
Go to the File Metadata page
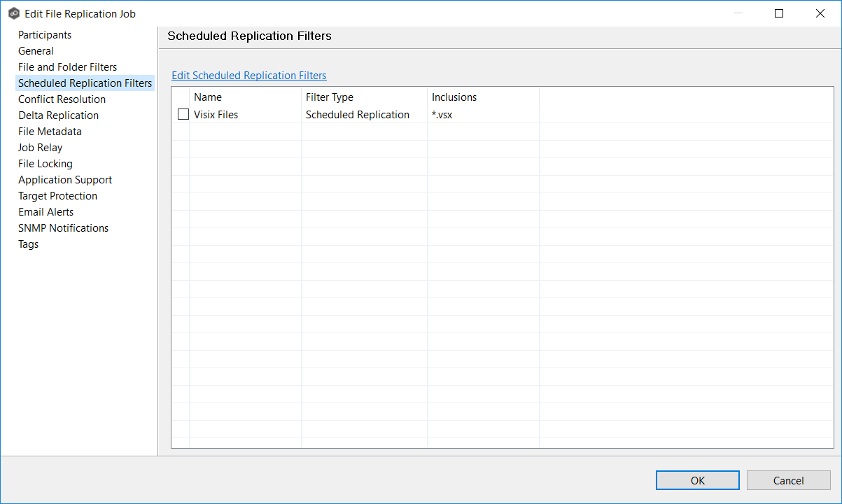point(50,131)
